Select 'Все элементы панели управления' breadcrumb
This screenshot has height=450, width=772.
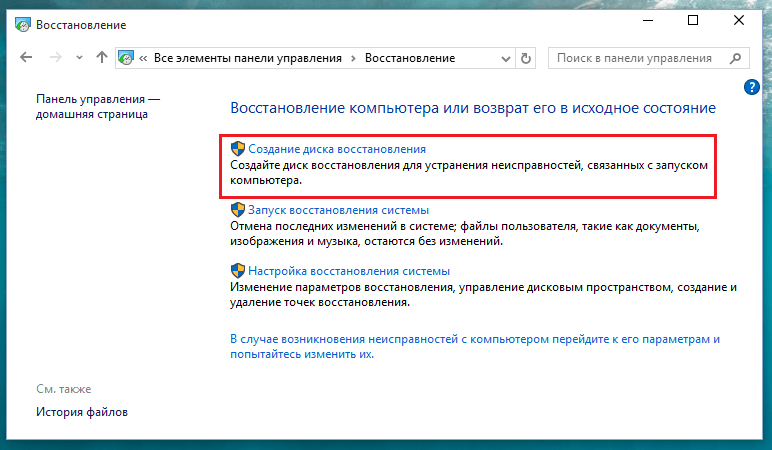[x=247, y=58]
